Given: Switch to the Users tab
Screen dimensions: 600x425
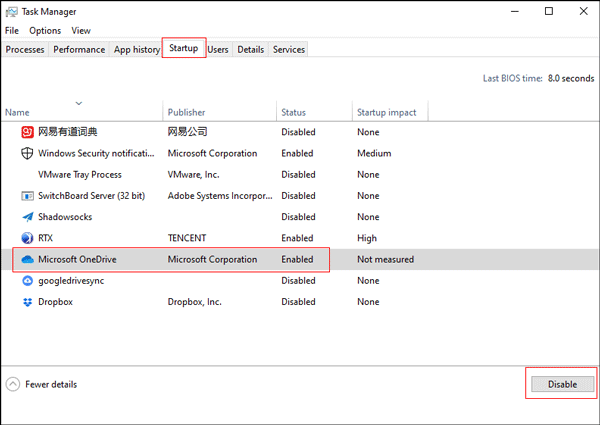Looking at the screenshot, I should tap(218, 49).
